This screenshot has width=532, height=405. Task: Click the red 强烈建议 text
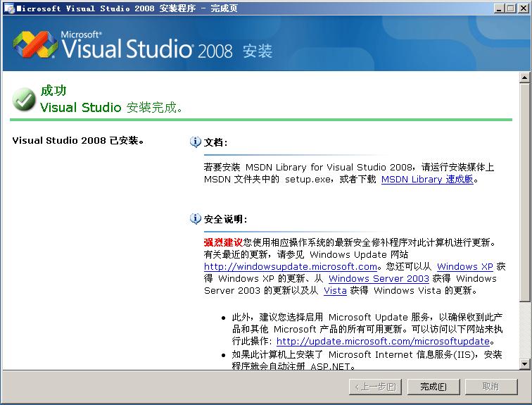(223, 242)
